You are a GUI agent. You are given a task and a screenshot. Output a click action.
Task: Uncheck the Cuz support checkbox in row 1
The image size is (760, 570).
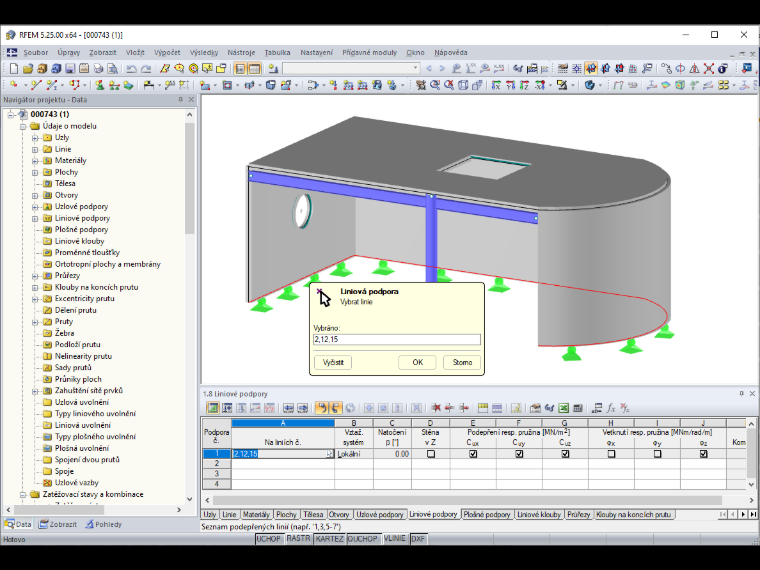(x=565, y=454)
